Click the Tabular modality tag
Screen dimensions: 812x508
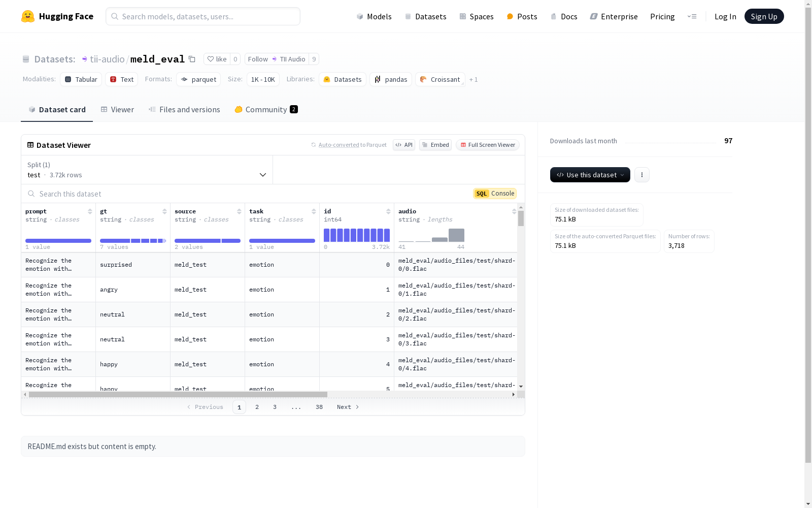click(x=81, y=79)
